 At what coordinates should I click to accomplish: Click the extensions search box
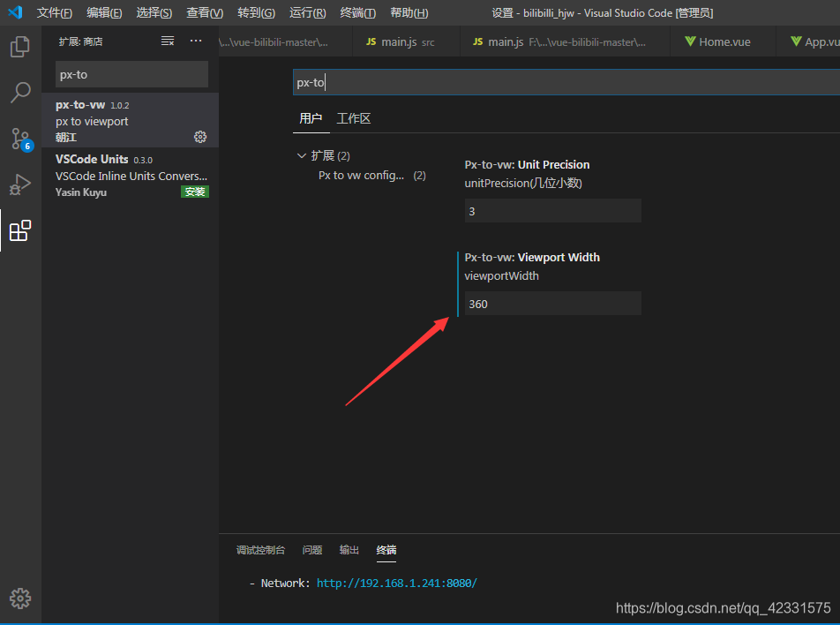coord(131,74)
